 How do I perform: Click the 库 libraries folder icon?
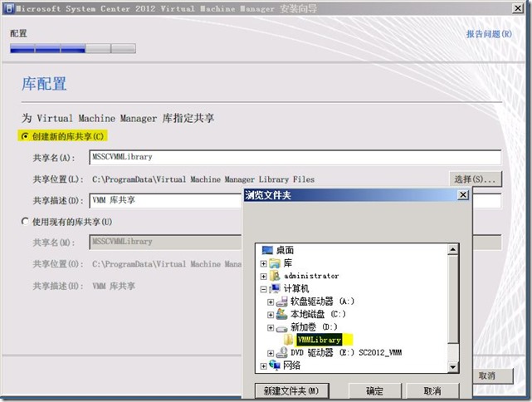[275, 263]
